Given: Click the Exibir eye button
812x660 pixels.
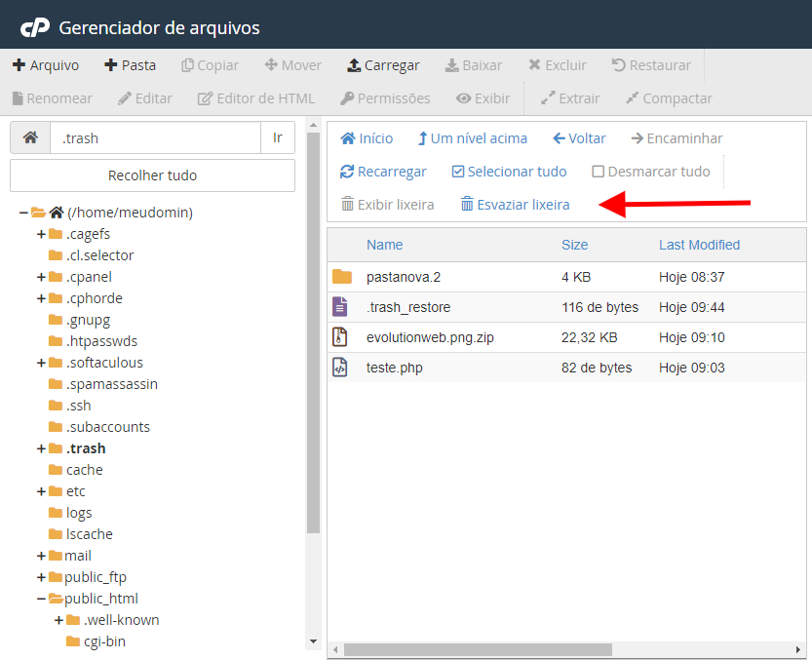Looking at the screenshot, I should point(483,98).
